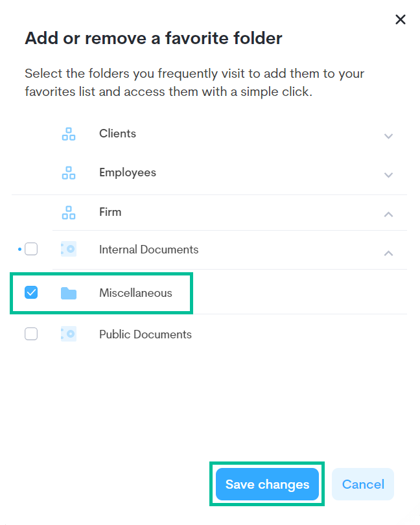The image size is (420, 525).
Task: Select the Clients label text
Action: [117, 134]
